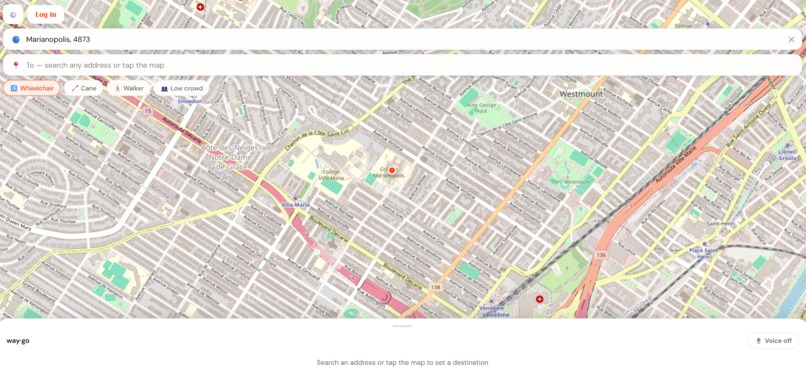The height and width of the screenshot is (383, 806).
Task: Toggle the Voice off button
Action: [773, 341]
